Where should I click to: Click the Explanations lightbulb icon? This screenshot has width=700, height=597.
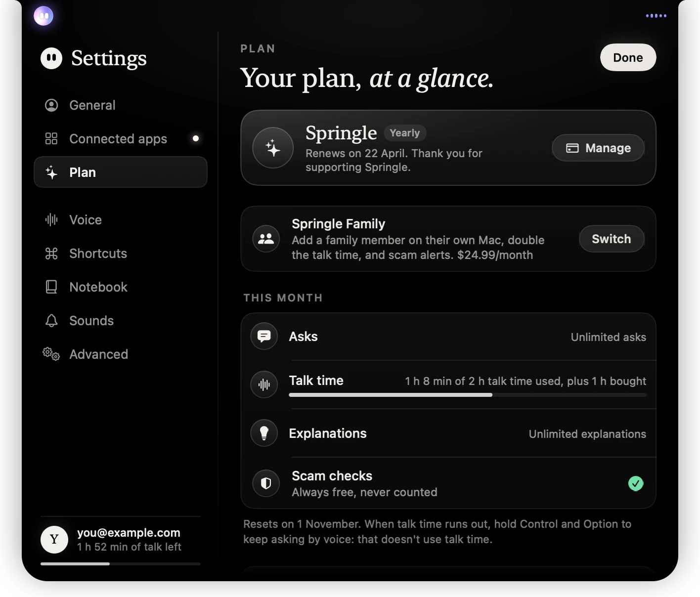point(264,433)
